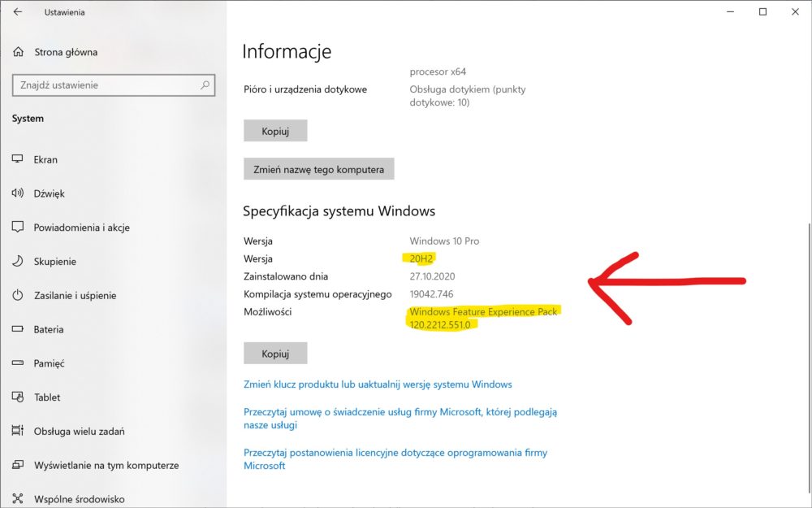Open Obsługa wielu zadań icon

18,431
